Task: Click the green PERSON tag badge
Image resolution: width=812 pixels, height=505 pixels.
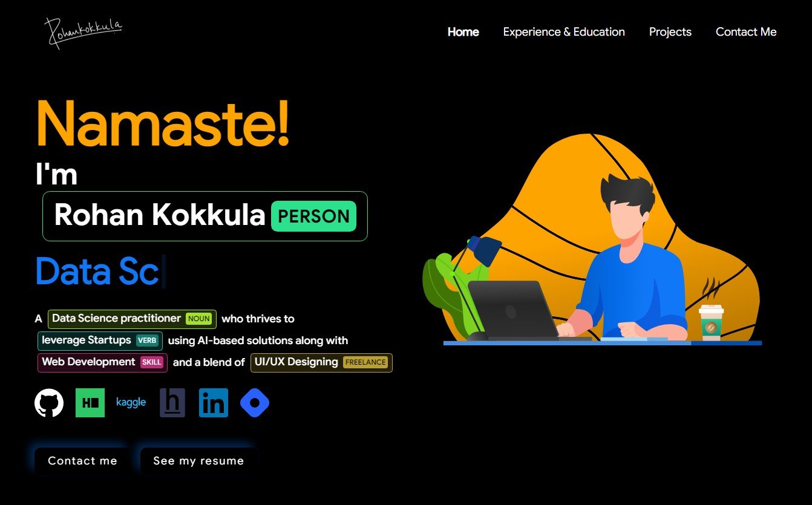Action: coord(313,217)
